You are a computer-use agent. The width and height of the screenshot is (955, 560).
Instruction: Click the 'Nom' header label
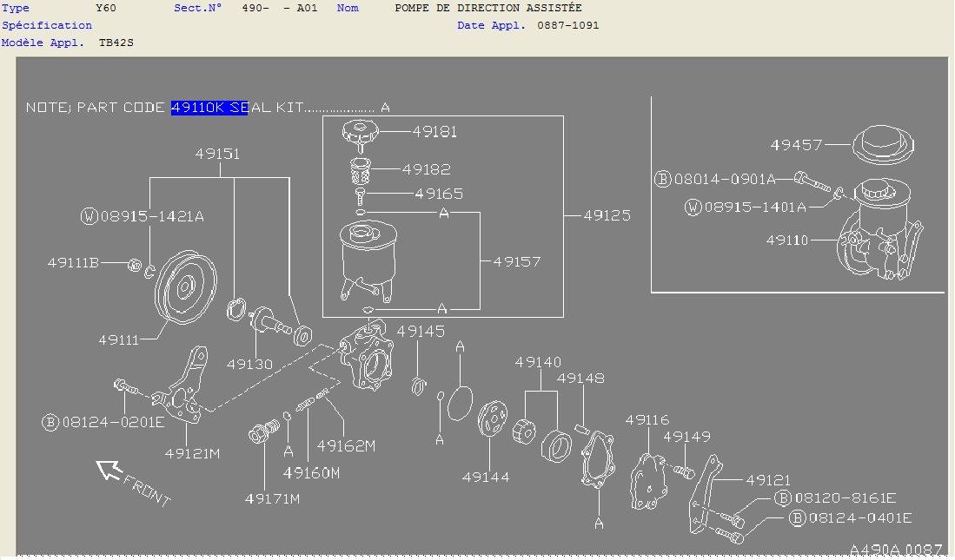click(x=348, y=8)
